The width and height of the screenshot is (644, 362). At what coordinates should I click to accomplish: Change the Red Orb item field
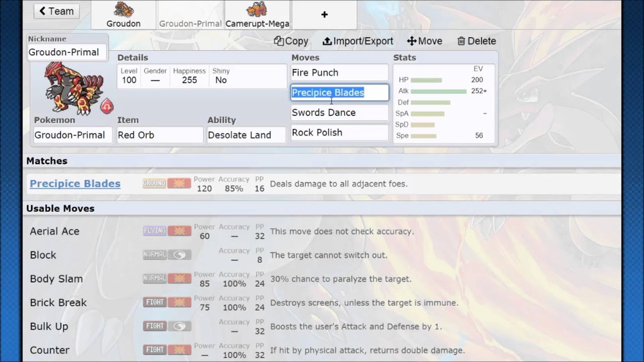pyautogui.click(x=160, y=135)
